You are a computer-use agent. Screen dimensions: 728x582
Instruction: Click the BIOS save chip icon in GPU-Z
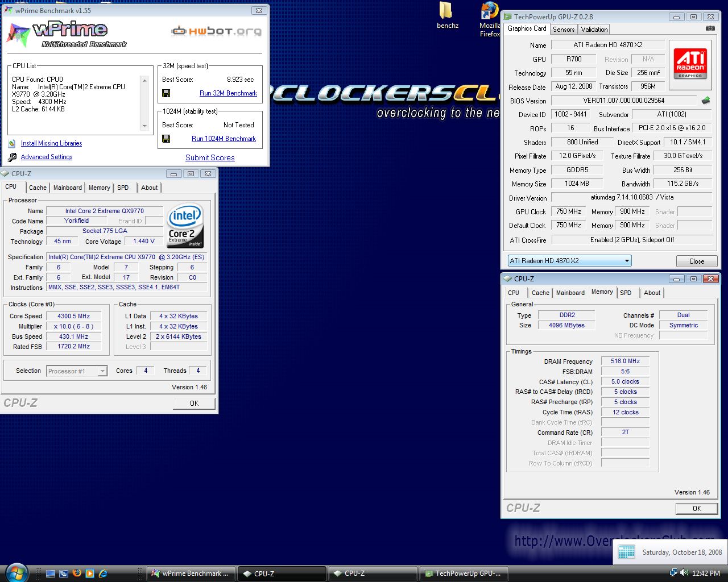(x=706, y=101)
